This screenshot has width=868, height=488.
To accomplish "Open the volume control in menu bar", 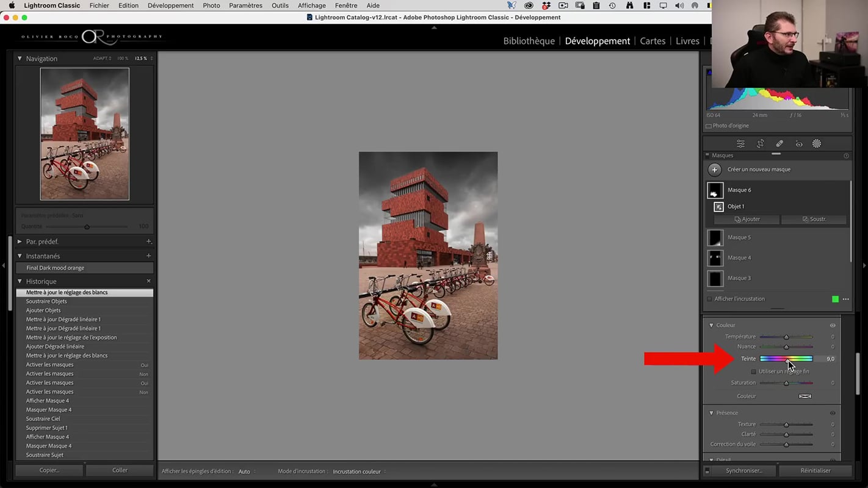I will 679,5.
